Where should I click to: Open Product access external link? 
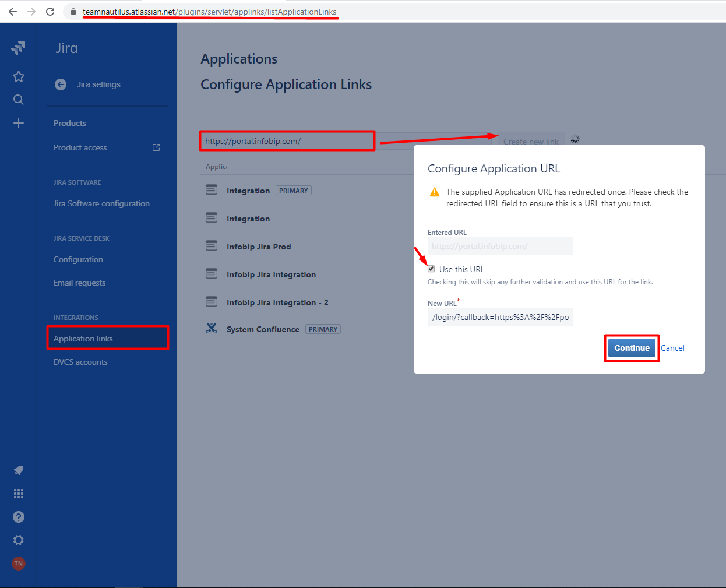coord(156,147)
